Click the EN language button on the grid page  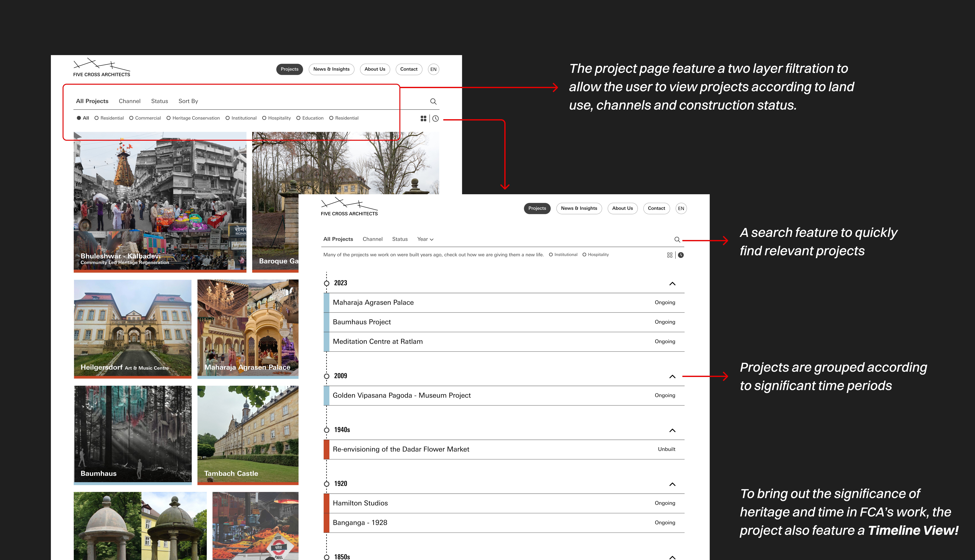point(433,69)
